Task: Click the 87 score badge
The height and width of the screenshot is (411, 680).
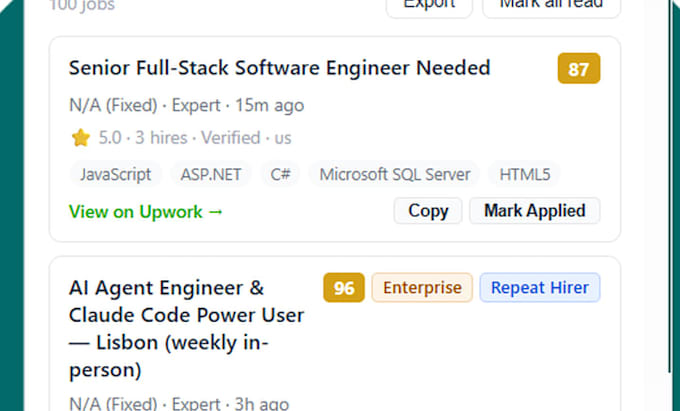Action: (579, 68)
